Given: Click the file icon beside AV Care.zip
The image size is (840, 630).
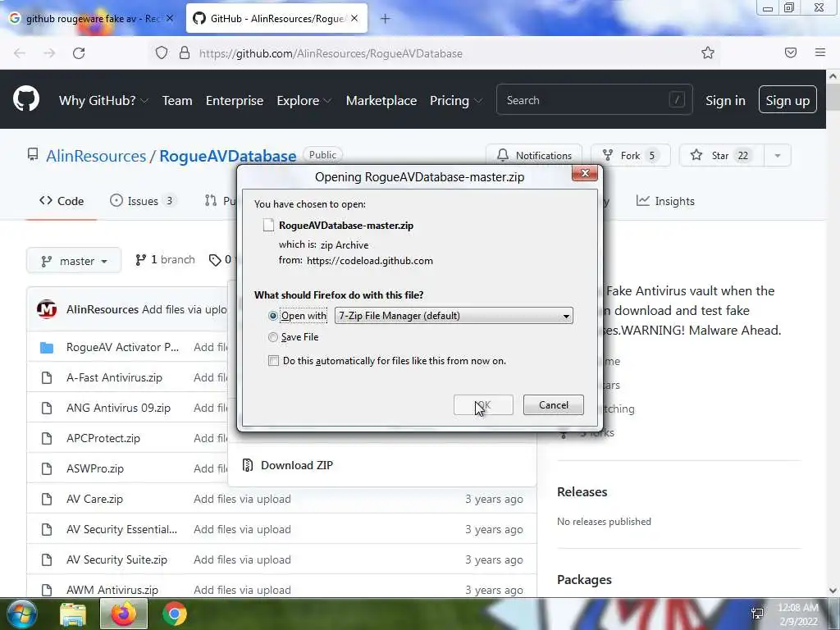Looking at the screenshot, I should pos(47,500).
